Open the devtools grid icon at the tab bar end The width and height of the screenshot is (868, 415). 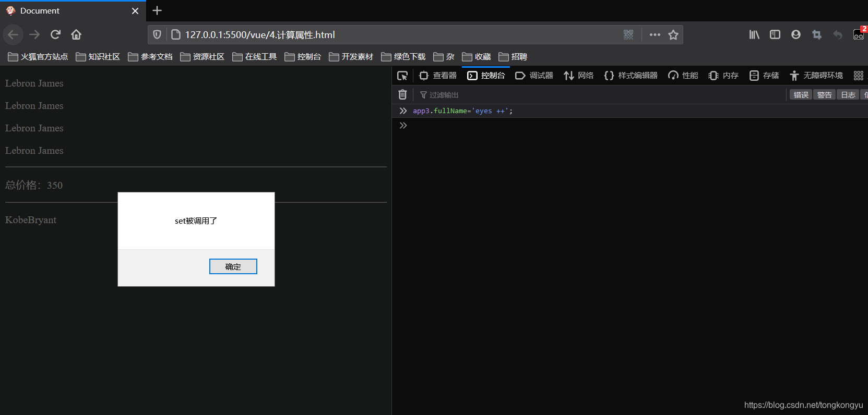pos(858,76)
